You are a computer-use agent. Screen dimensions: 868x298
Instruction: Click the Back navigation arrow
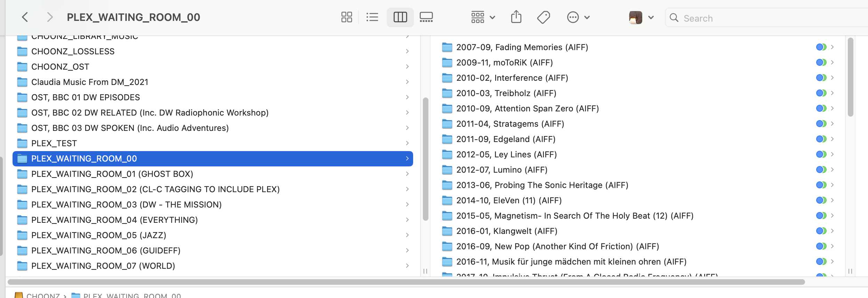click(x=25, y=17)
